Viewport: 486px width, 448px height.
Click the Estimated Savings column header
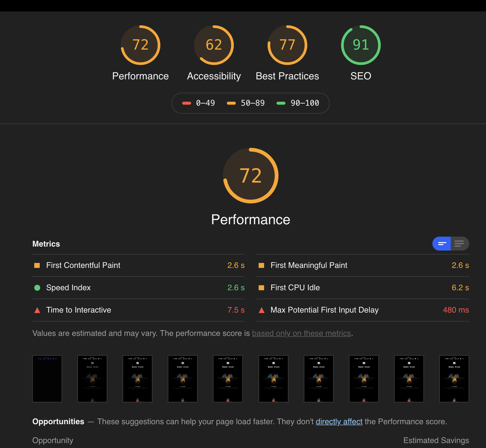[x=436, y=440]
